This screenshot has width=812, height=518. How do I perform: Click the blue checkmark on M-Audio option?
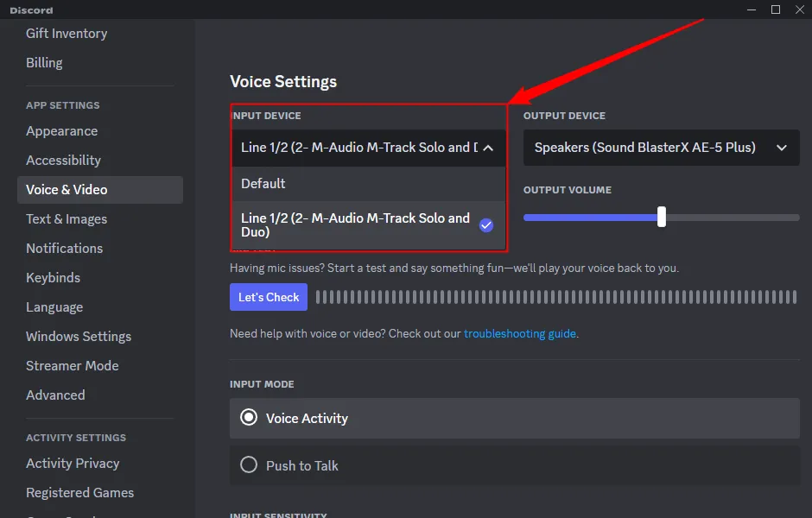coord(485,225)
